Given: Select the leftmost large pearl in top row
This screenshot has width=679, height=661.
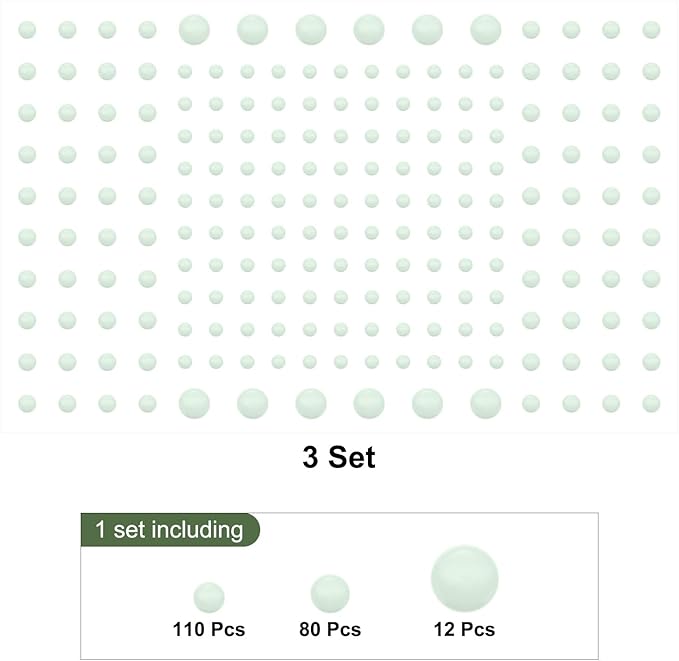Looking at the screenshot, I should click(x=194, y=30).
